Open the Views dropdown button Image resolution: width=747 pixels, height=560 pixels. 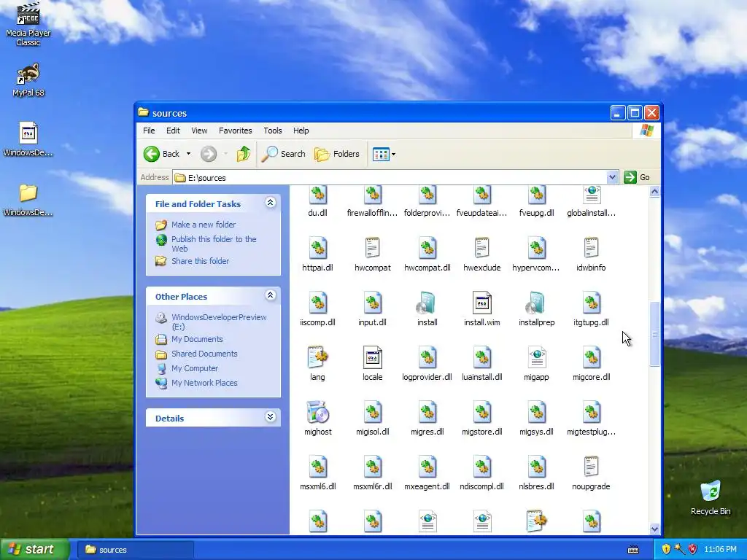point(384,154)
